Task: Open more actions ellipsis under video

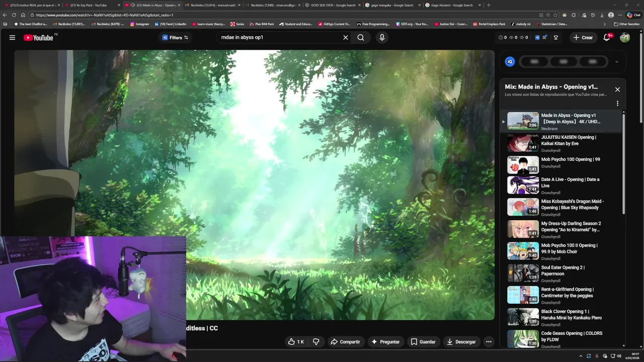Action: point(489,342)
